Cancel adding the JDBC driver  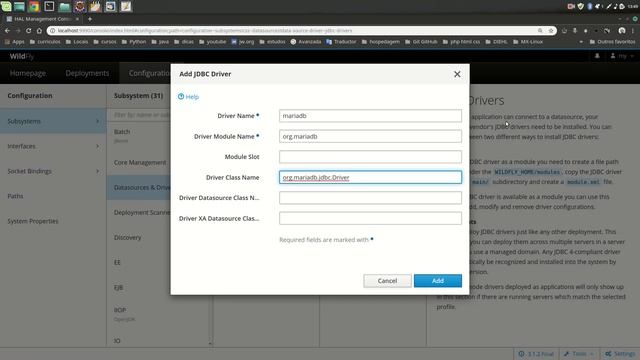[x=387, y=281]
